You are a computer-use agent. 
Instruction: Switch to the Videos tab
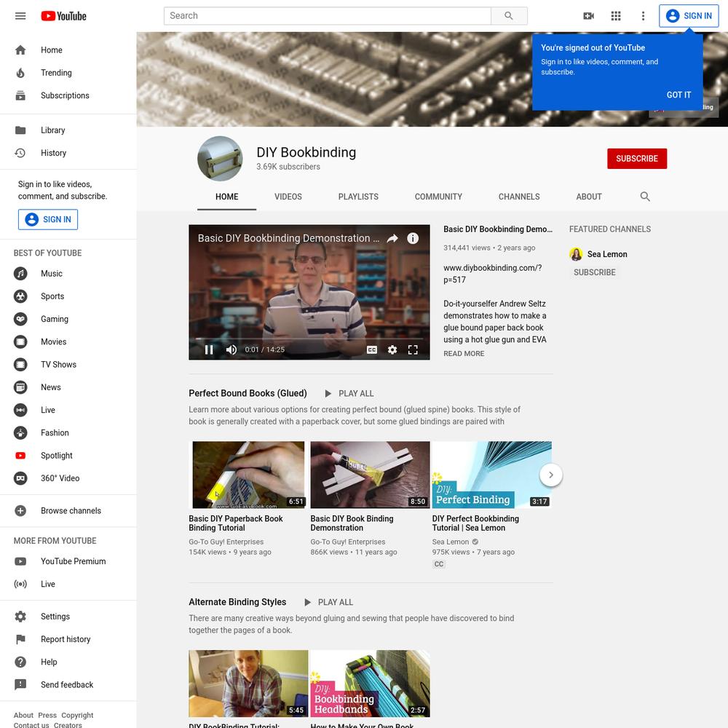pyautogui.click(x=288, y=197)
